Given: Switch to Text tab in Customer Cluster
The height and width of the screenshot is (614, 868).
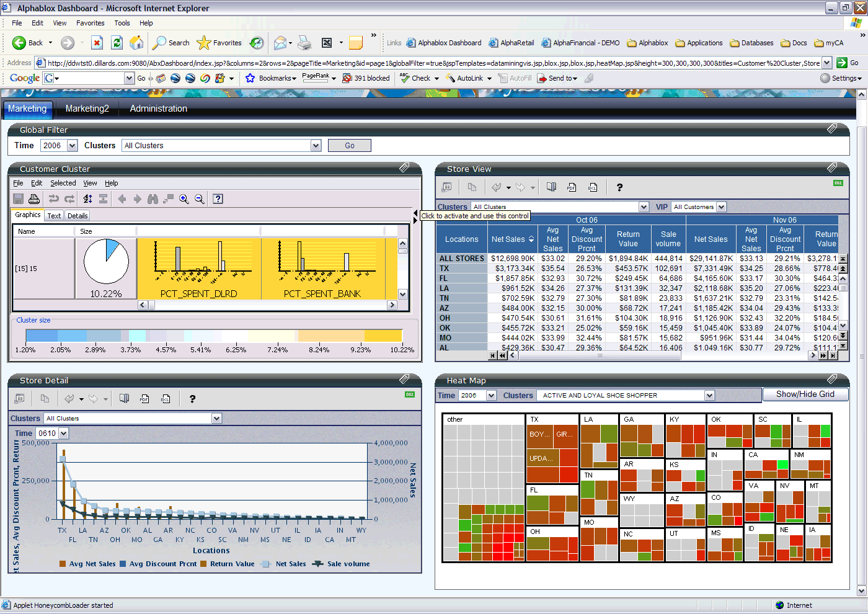Looking at the screenshot, I should pos(55,216).
